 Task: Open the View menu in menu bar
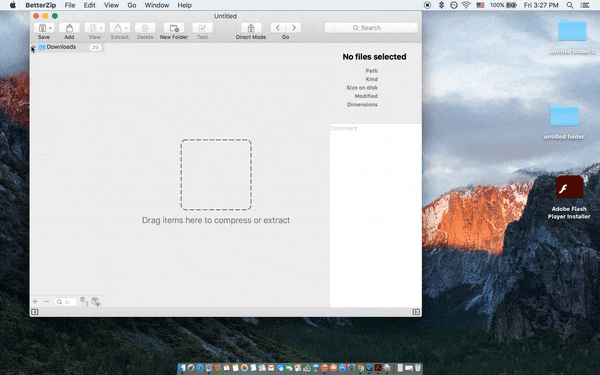[x=111, y=5]
